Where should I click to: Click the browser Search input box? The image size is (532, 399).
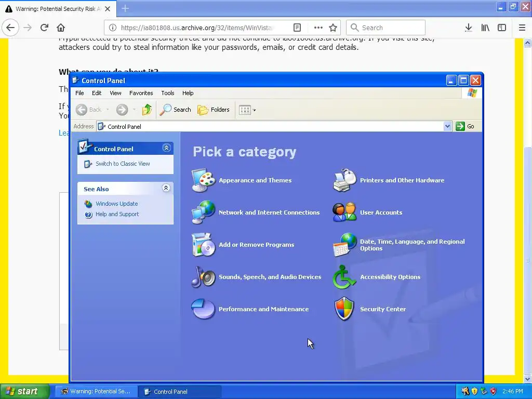point(385,28)
